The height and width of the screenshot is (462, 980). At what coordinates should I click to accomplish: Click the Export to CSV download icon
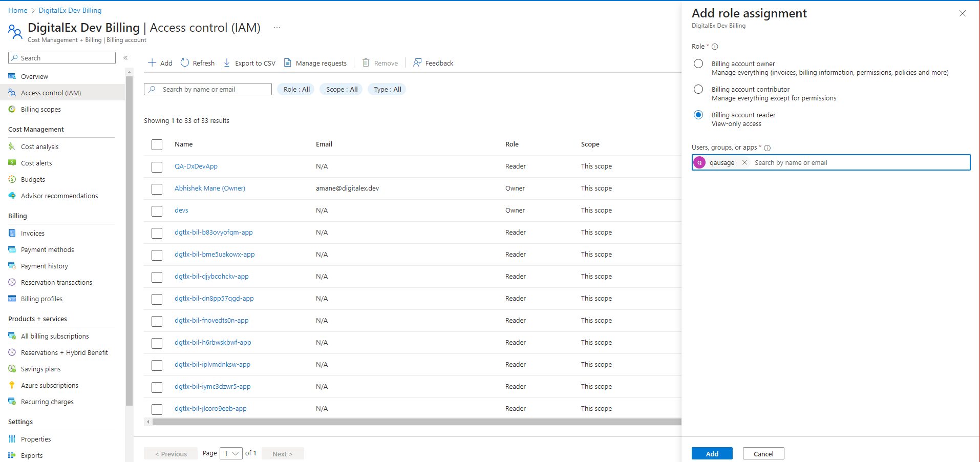(x=227, y=63)
